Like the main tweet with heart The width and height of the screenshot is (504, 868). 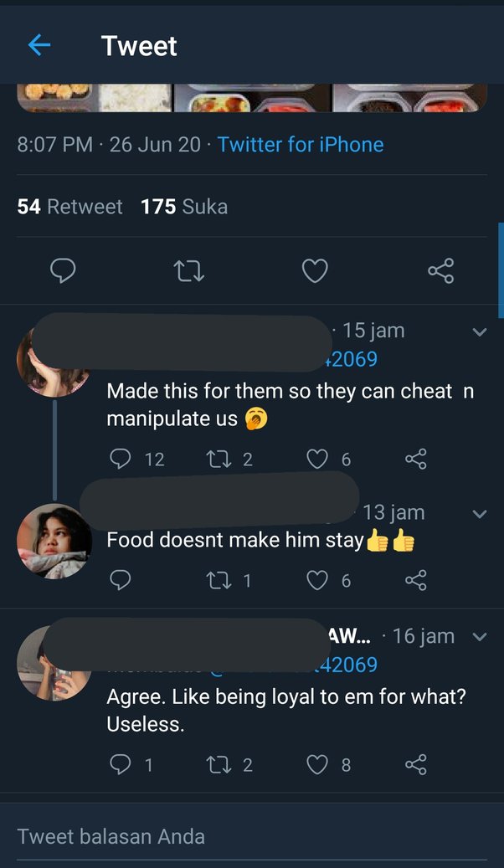(x=315, y=270)
